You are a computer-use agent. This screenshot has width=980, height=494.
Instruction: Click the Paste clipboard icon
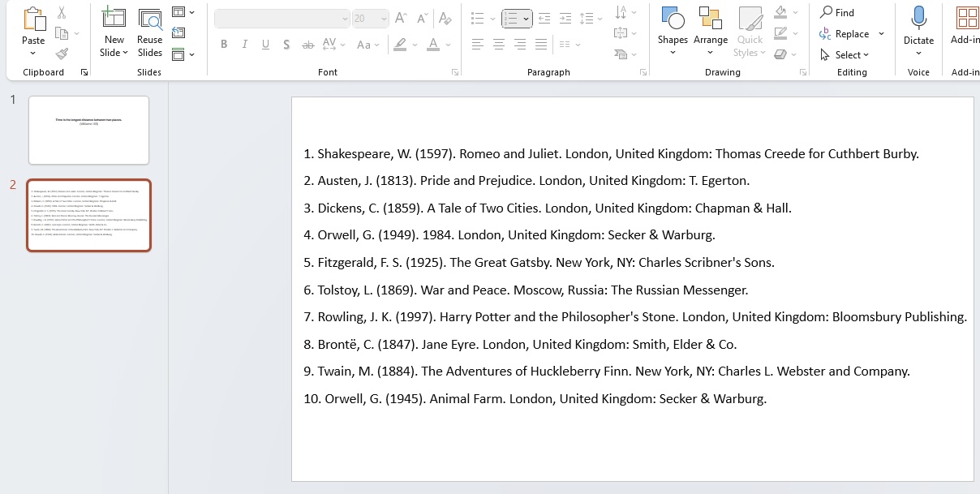[x=33, y=19]
